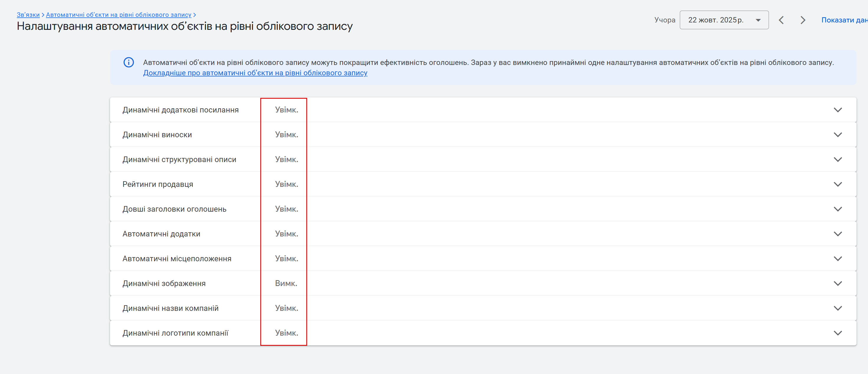This screenshot has height=374, width=868.
Task: Open the 22 жовт. 2025 р. date dropdown
Action: pyautogui.click(x=724, y=20)
